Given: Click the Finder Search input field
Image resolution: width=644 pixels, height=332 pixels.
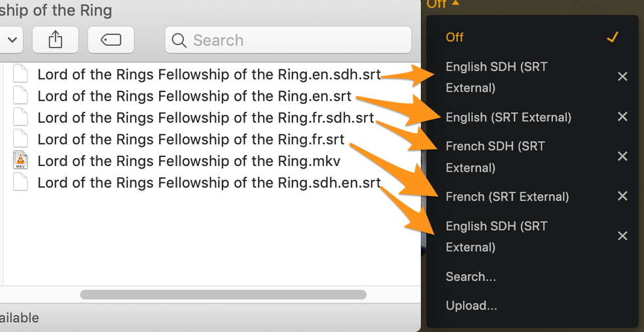Looking at the screenshot, I should (x=295, y=41).
